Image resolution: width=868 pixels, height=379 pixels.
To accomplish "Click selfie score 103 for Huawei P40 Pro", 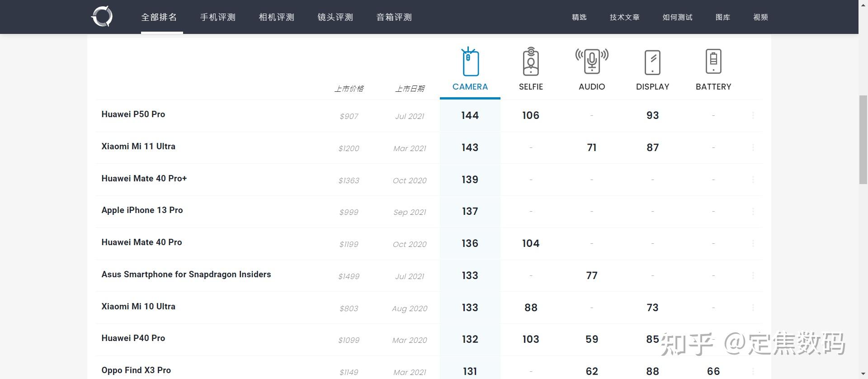I will [531, 340].
